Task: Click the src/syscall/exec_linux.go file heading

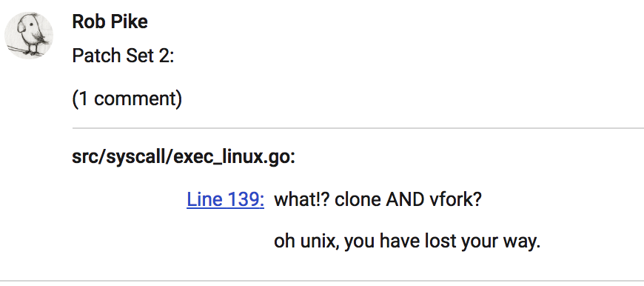Action: click(184, 157)
